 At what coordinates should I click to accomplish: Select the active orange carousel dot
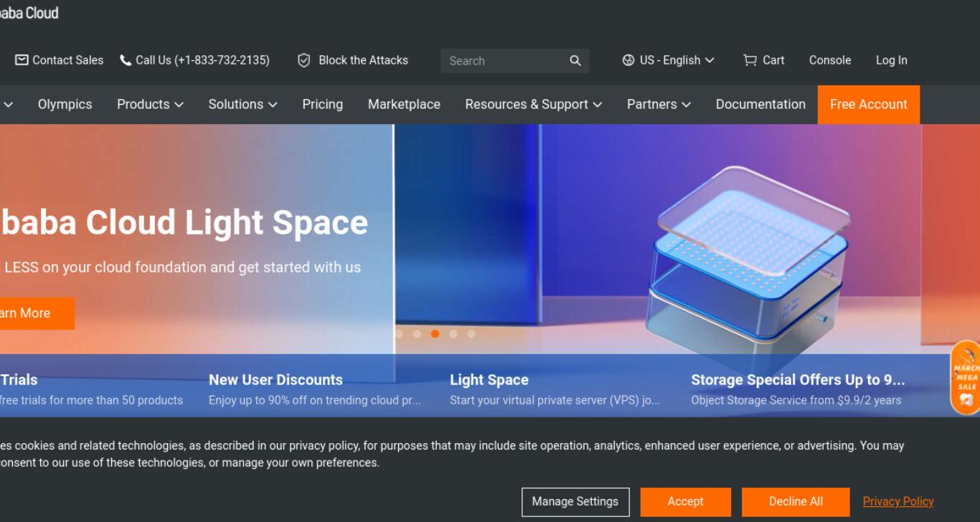(435, 333)
